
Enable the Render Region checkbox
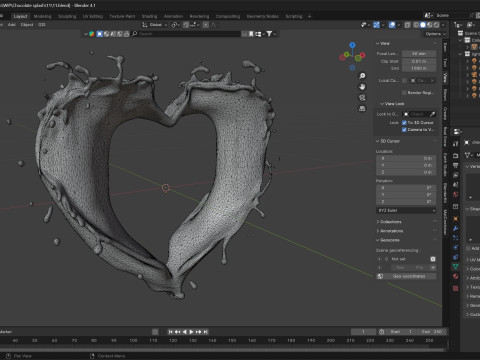pos(404,92)
